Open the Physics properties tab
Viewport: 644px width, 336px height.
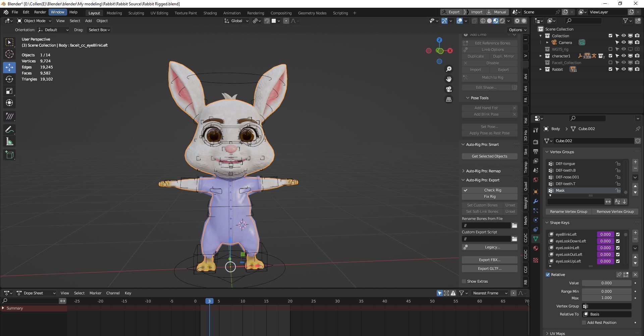coord(536,220)
